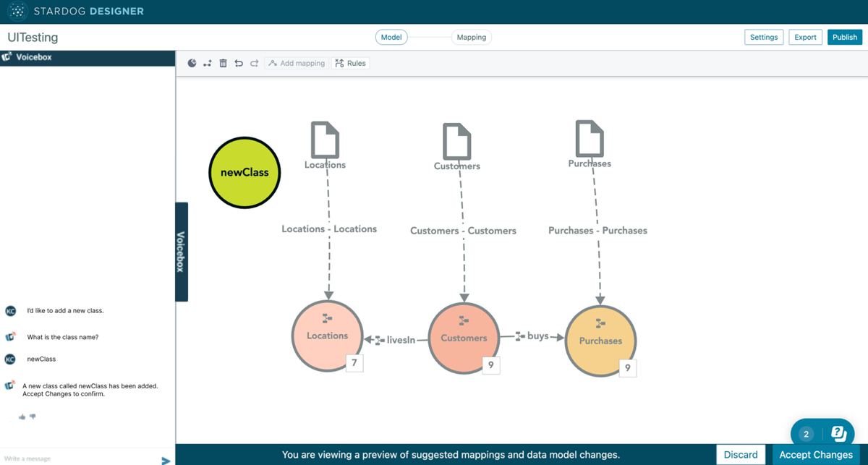
Task: Click the Write a message field
Action: pyautogui.click(x=80, y=458)
